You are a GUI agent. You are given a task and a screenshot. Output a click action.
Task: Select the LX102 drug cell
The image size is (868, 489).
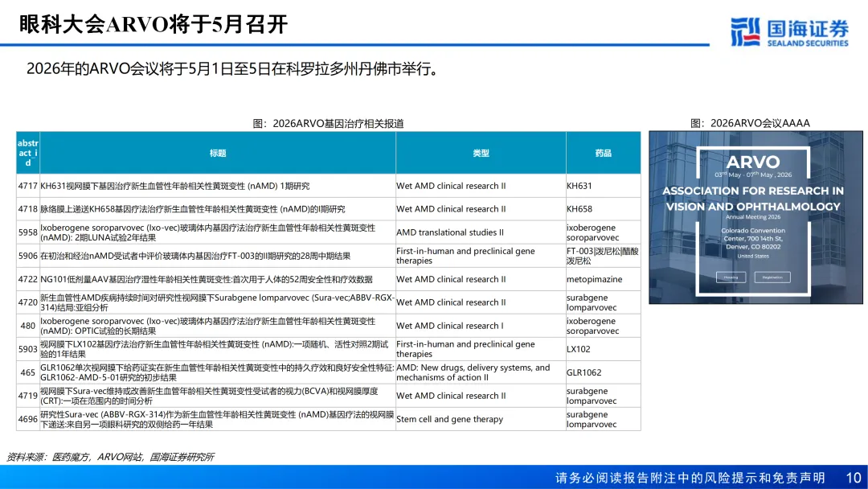[x=604, y=349]
